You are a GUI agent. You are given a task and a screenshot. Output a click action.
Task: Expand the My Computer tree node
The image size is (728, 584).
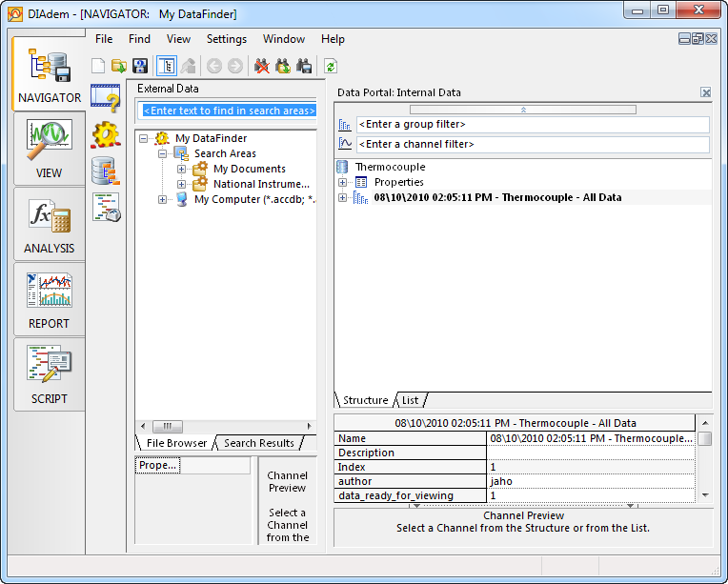(162, 199)
